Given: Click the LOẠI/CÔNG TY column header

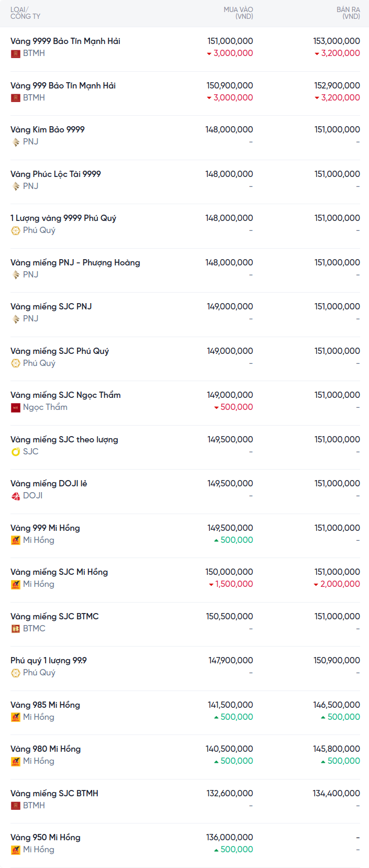Looking at the screenshot, I should [x=25, y=13].
